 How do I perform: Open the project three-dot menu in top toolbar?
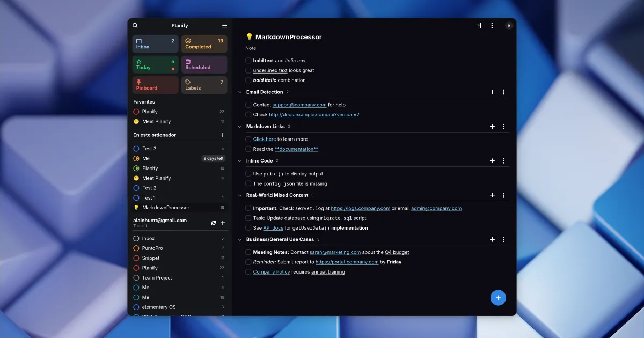point(492,26)
